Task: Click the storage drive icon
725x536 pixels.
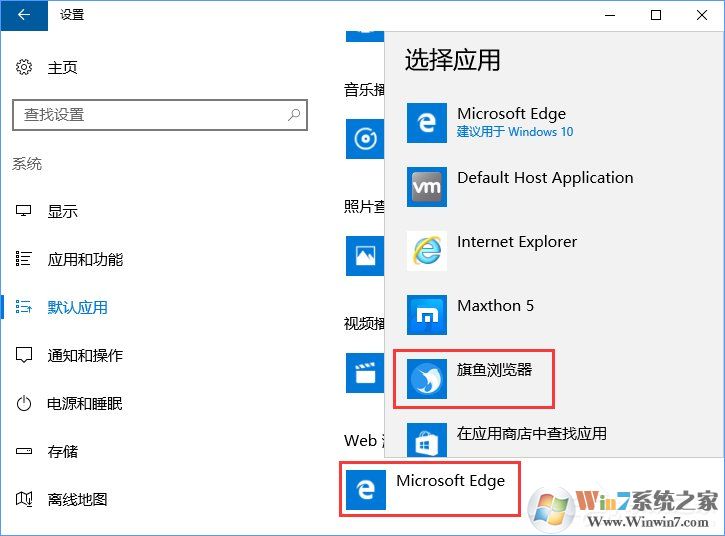Action: [x=24, y=451]
